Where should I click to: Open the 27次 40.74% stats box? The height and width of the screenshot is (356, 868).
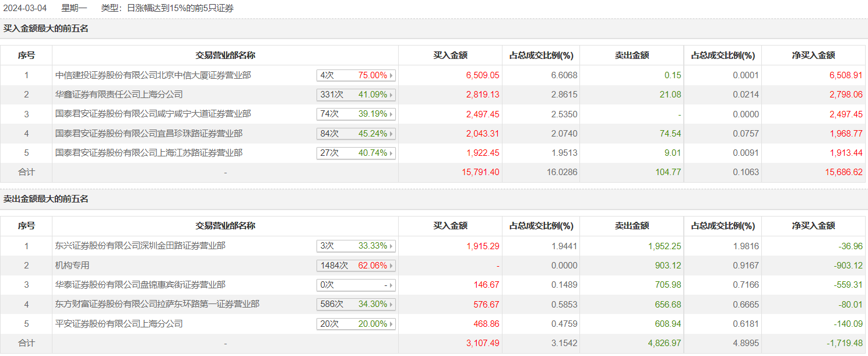(356, 153)
